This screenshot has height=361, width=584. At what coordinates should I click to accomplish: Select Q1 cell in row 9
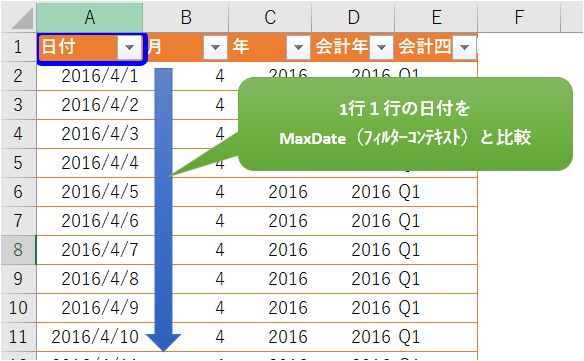pyautogui.click(x=436, y=279)
